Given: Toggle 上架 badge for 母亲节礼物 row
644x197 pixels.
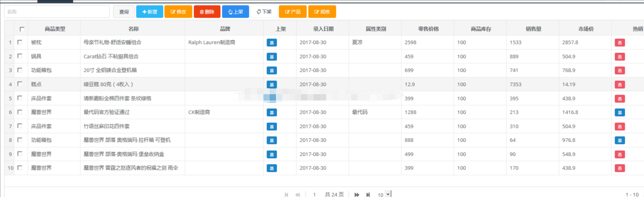Looking at the screenshot, I should pyautogui.click(x=272, y=42).
